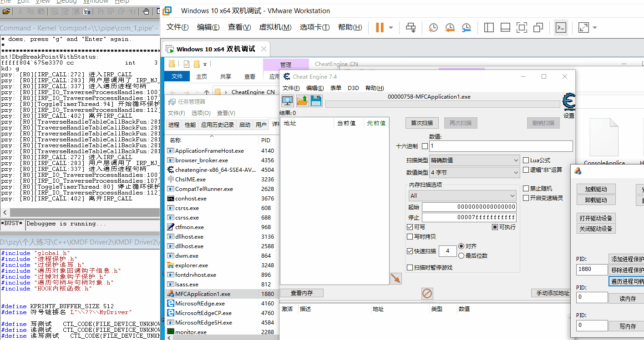The image size is (644, 340).
Task: Click the 起始 start address field
Action: (x=469, y=207)
